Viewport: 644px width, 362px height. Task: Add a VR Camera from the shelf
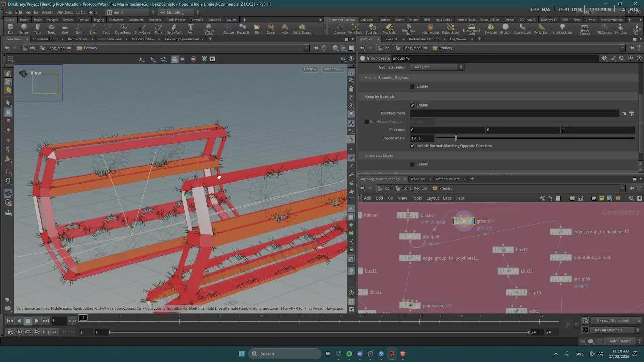[604, 29]
